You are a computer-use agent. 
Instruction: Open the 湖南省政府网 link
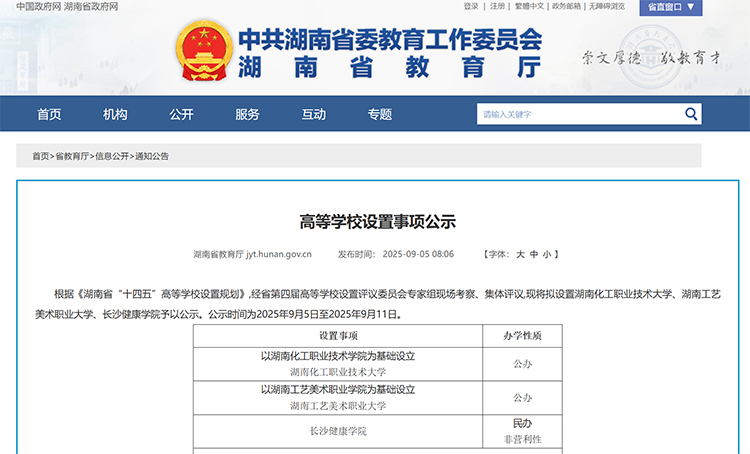pos(92,6)
